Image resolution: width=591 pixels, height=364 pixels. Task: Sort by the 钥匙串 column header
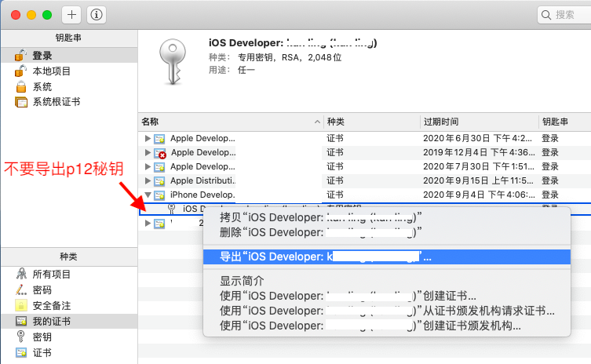point(564,122)
